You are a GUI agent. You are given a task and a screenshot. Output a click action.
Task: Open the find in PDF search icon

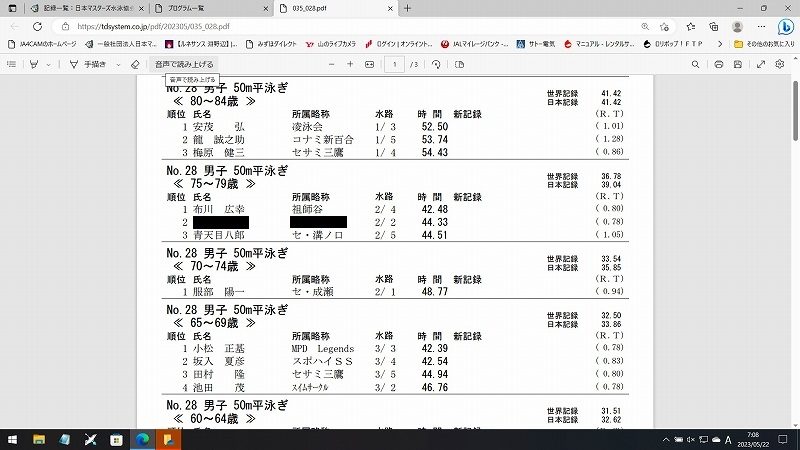(x=693, y=64)
